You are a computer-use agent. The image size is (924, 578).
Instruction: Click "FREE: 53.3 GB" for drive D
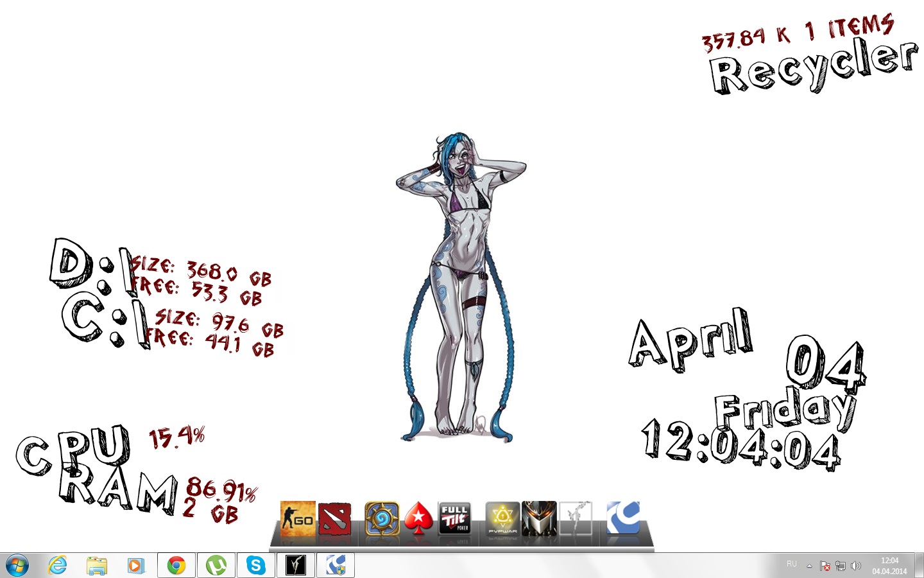click(196, 291)
